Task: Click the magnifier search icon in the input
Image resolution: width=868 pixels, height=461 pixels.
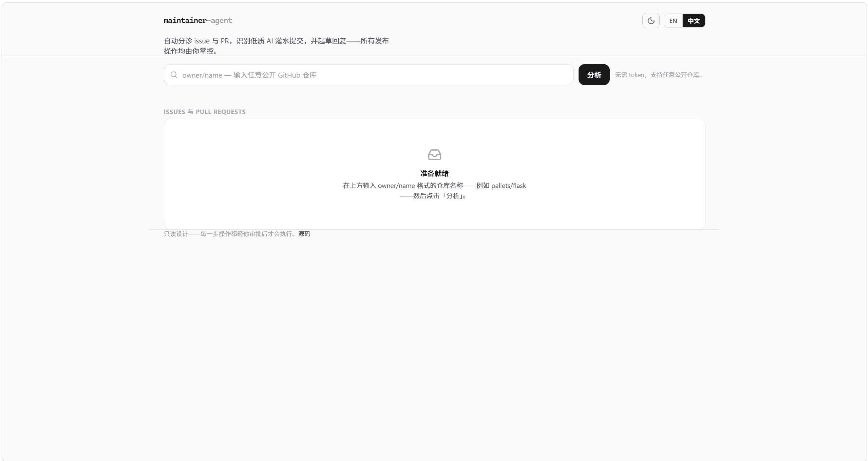Action: coord(174,75)
